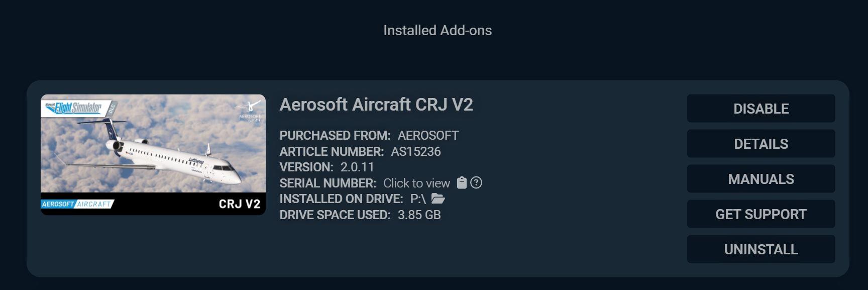Image resolution: width=868 pixels, height=290 pixels.
Task: Click the 3.85 GB drive space value
Action: (x=419, y=215)
